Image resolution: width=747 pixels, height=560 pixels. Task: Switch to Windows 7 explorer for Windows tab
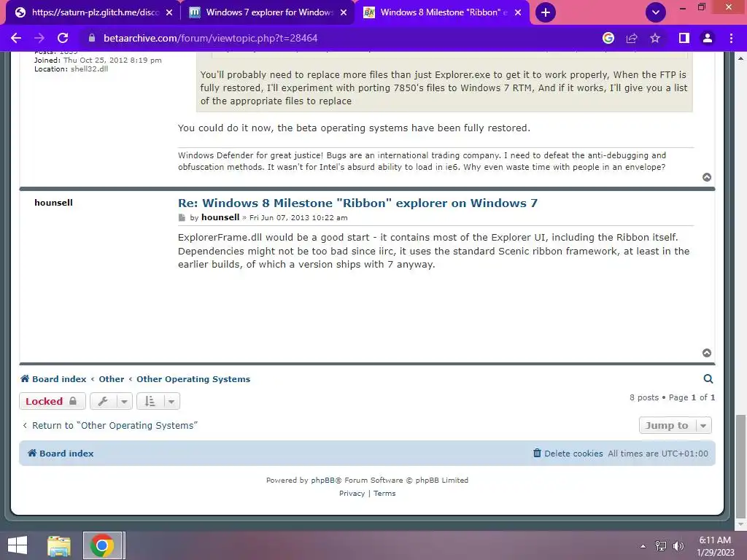pyautogui.click(x=268, y=12)
